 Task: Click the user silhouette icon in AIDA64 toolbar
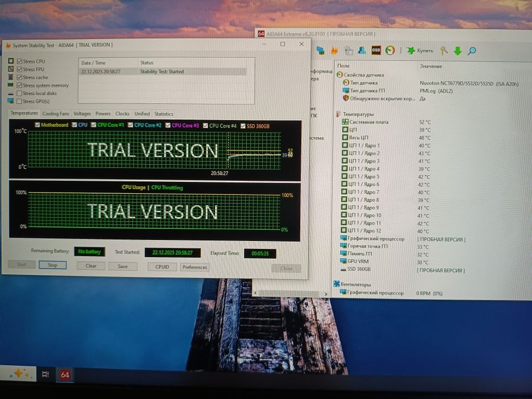(x=362, y=50)
